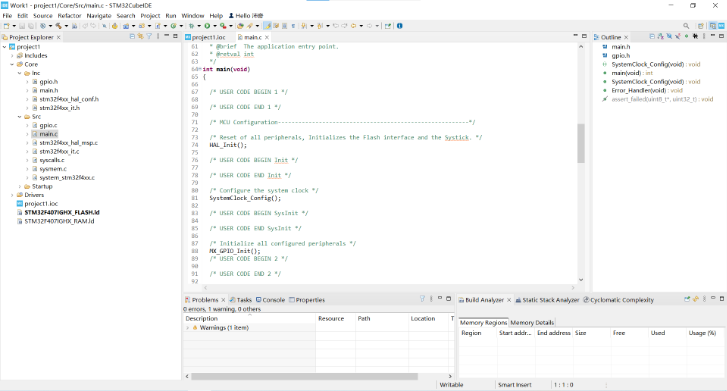
Task: Toggle Link with Editor in Project Explorer
Action: click(x=140, y=36)
